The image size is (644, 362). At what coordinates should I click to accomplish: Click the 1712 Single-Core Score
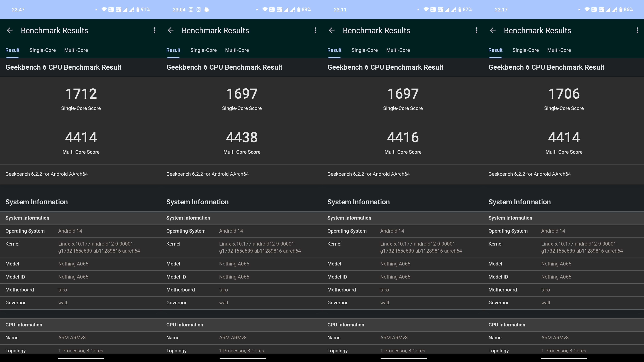coord(81,94)
